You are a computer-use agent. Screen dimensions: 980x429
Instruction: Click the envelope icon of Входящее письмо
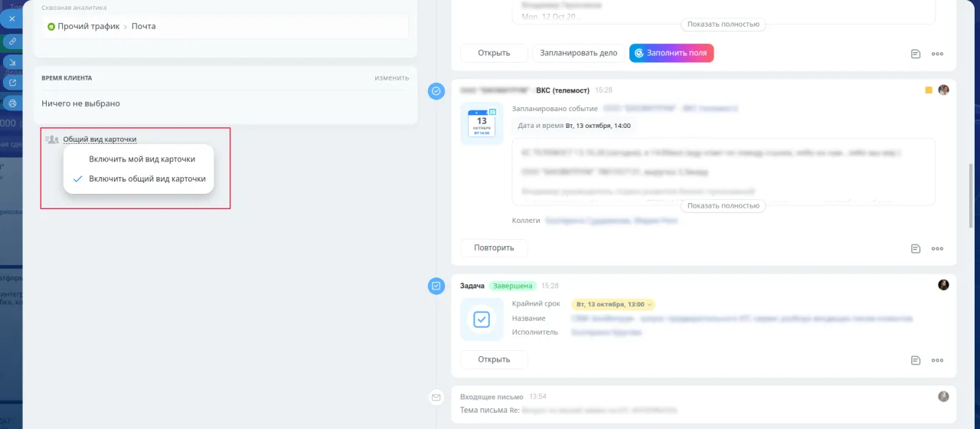(436, 398)
